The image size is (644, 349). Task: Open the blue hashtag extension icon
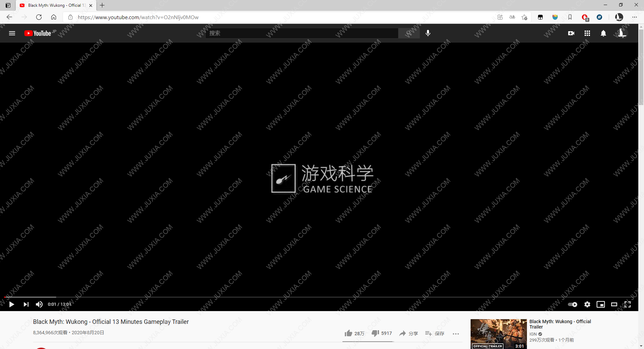click(599, 17)
